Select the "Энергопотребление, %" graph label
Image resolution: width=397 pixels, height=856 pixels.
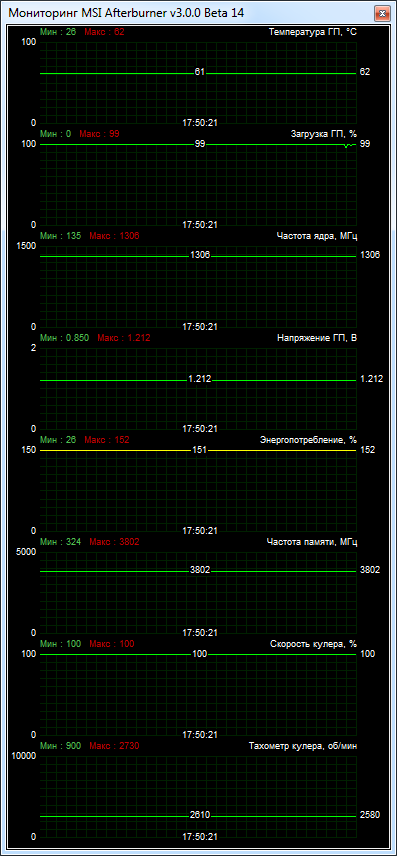tap(309, 440)
